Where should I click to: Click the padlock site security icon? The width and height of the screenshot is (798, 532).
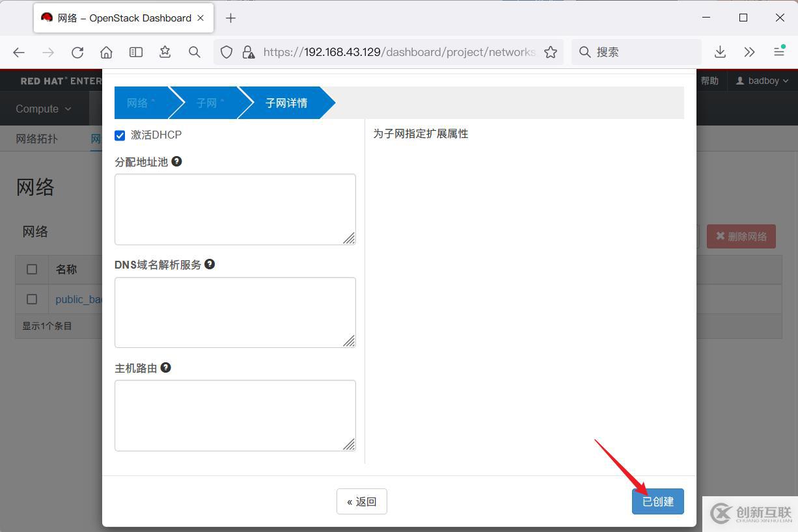[248, 52]
